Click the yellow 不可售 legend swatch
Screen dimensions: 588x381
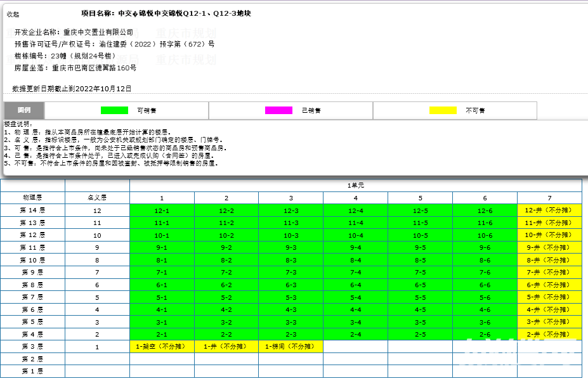tap(443, 110)
